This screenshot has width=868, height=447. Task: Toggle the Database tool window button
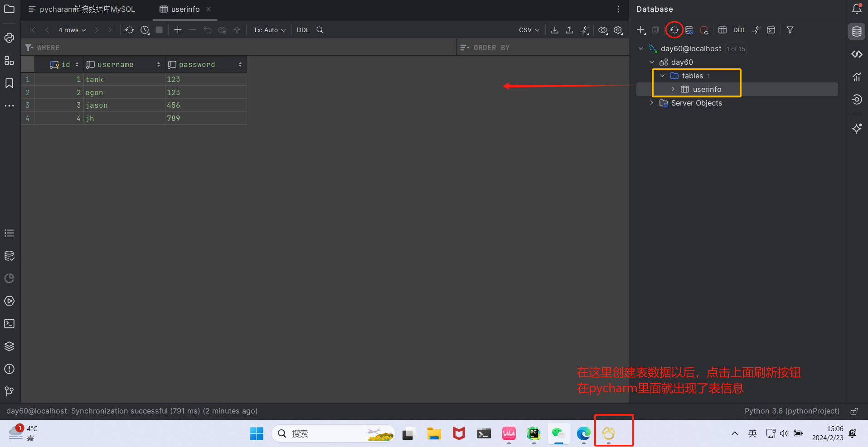(857, 32)
